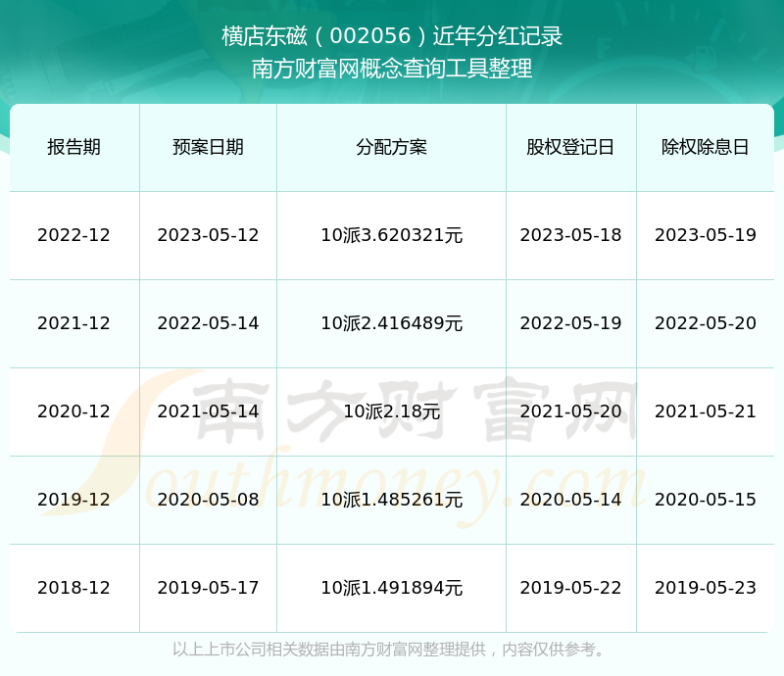Click report period cell 2022-12
This screenshot has width=784, height=676.
coord(73,235)
